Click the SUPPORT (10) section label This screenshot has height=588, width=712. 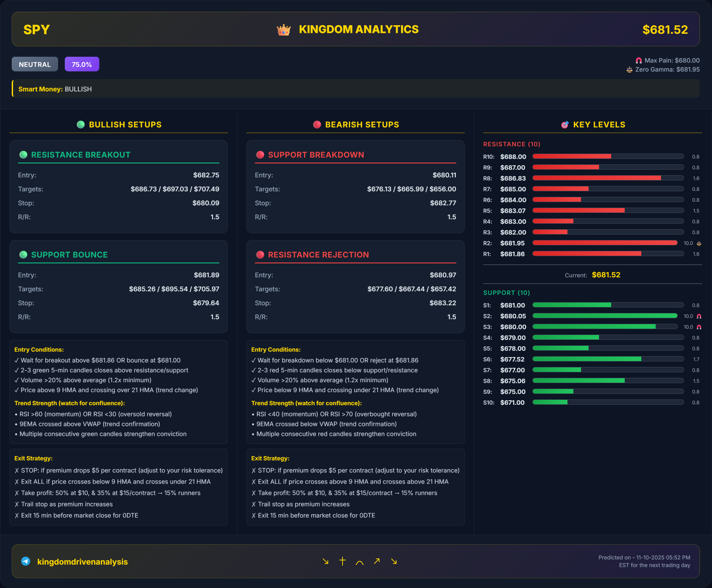[507, 293]
